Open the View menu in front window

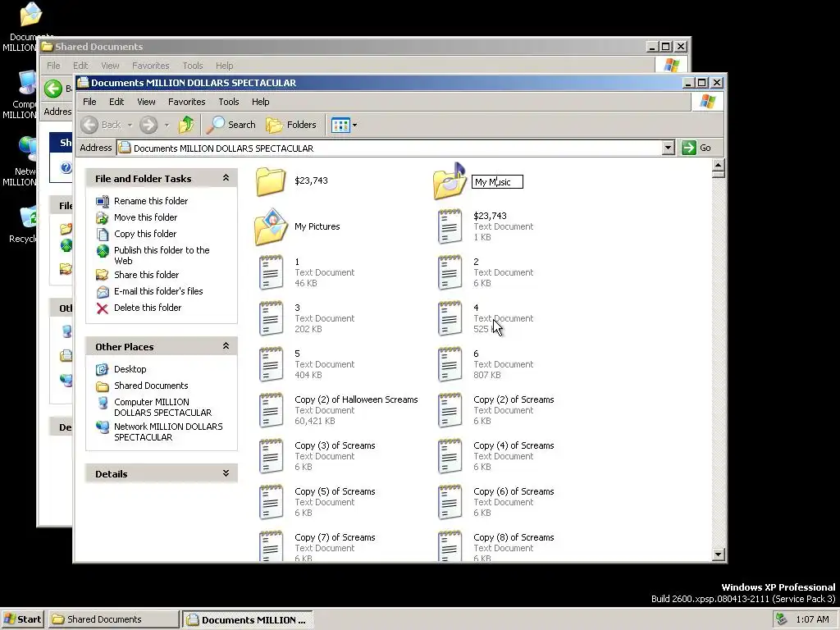click(x=146, y=102)
